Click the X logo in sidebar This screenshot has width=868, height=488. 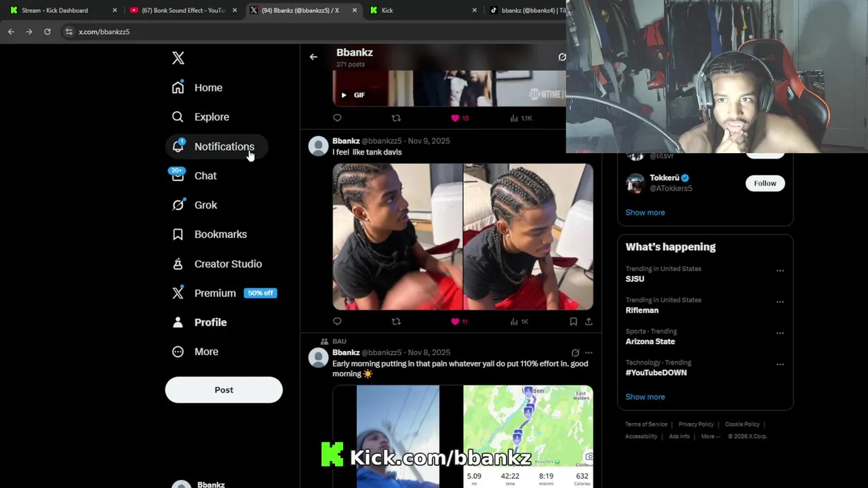(x=178, y=58)
